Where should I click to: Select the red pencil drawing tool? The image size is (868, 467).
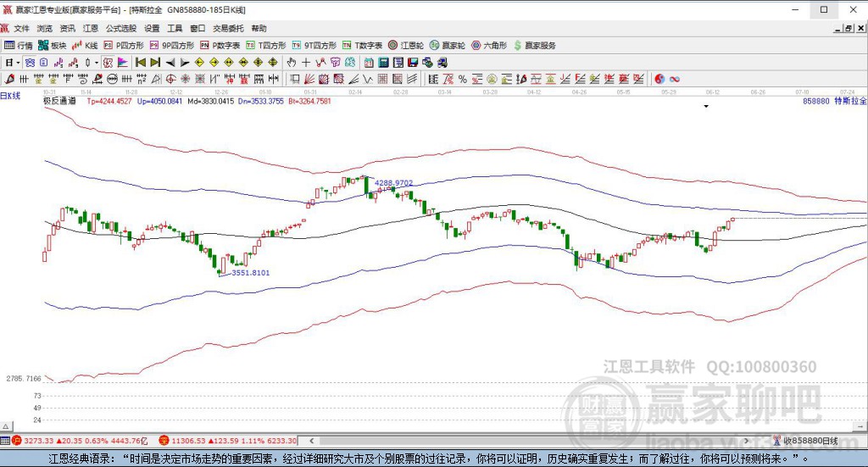click(9, 79)
